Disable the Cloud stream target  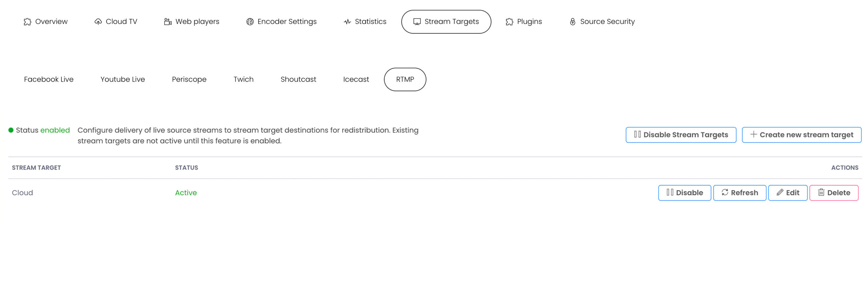click(x=684, y=193)
